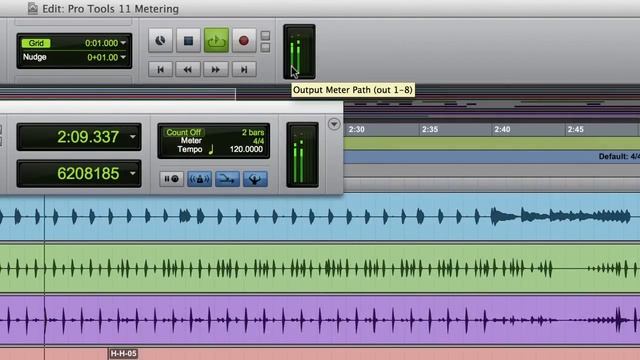Toggle the Metronome click button
This screenshot has height=360, width=640.
199,179
